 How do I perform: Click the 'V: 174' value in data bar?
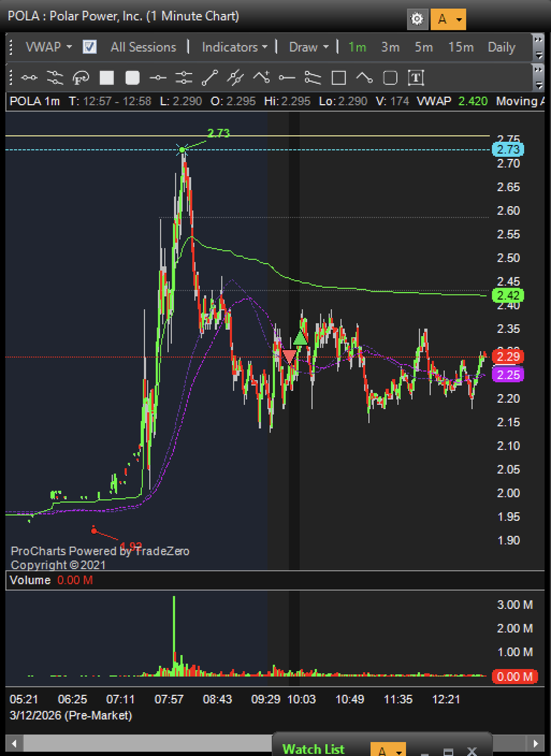point(392,102)
